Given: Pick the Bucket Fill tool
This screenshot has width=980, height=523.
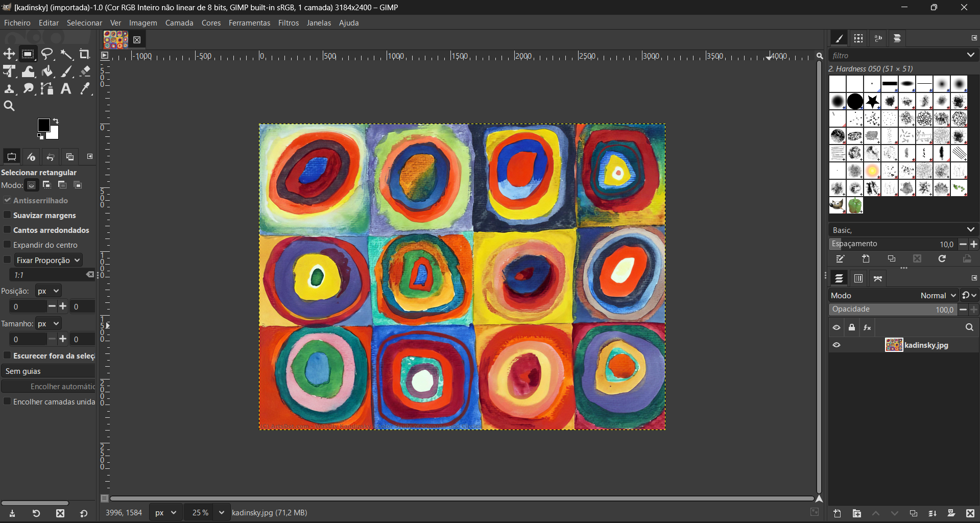Looking at the screenshot, I should point(47,72).
